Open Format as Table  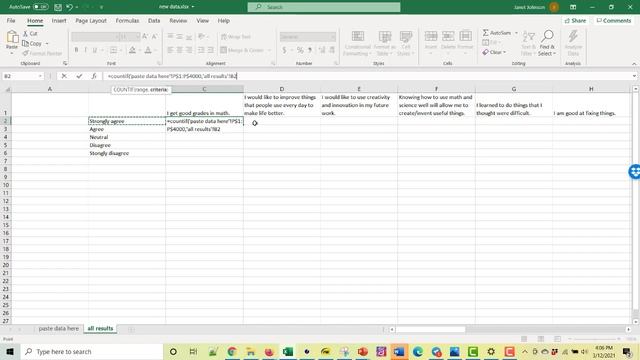384,43
